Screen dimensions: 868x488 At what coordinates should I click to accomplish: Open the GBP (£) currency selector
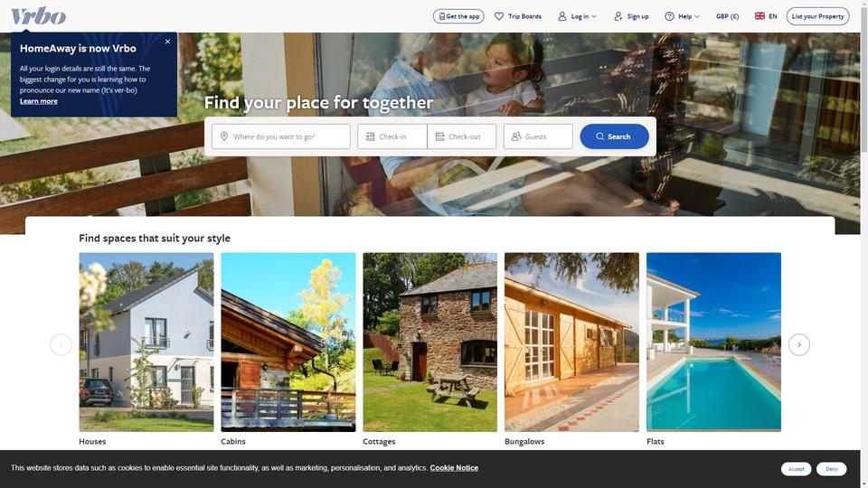point(727,16)
